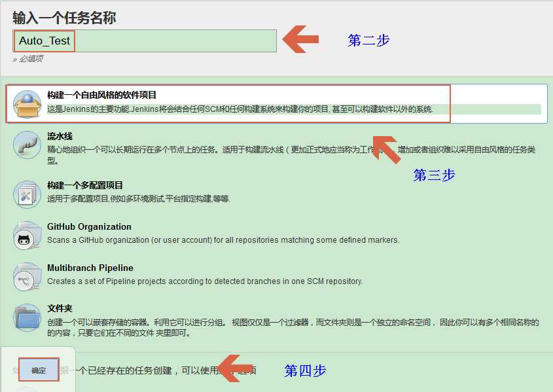Click the 流水线 pipeline pipe icon
This screenshot has width=553, height=392.
pyautogui.click(x=27, y=145)
